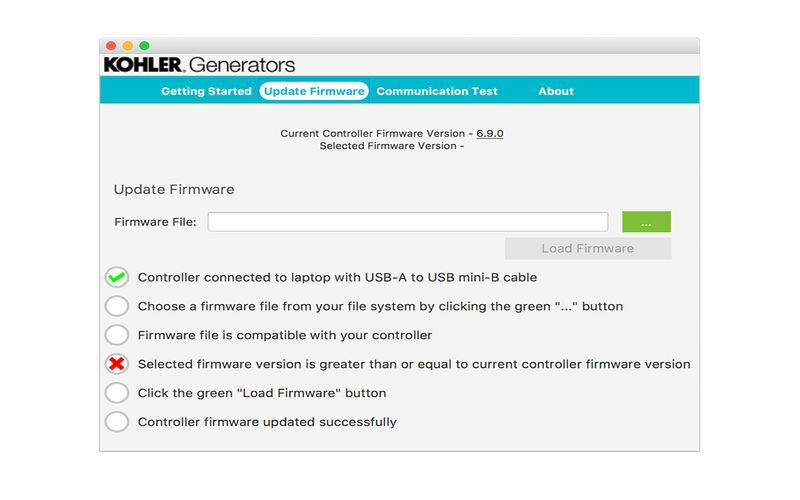Click the Load Firmware button
This screenshot has height=500, width=800.
(x=588, y=248)
